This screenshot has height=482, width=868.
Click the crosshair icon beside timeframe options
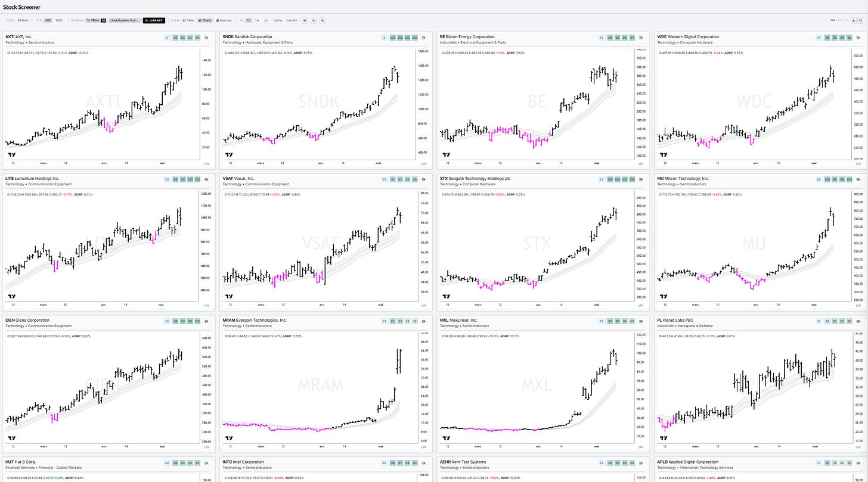[x=305, y=20]
